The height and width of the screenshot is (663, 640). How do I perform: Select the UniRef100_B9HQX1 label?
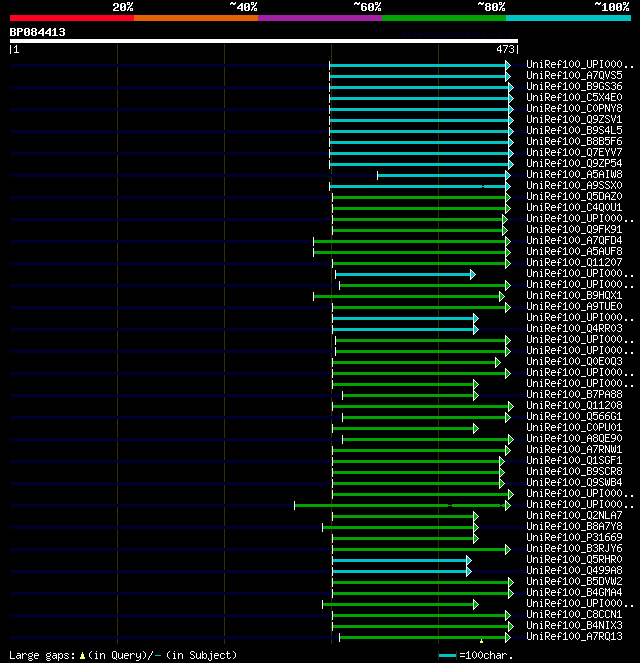pos(574,296)
